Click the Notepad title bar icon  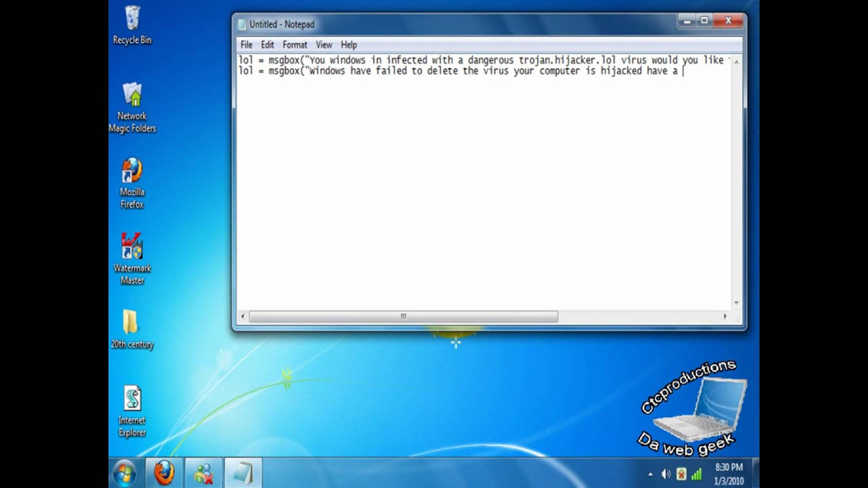click(x=242, y=24)
